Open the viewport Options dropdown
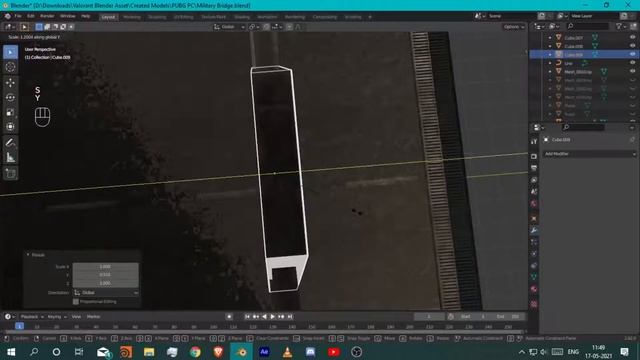The image size is (640, 360). pyautogui.click(x=514, y=27)
